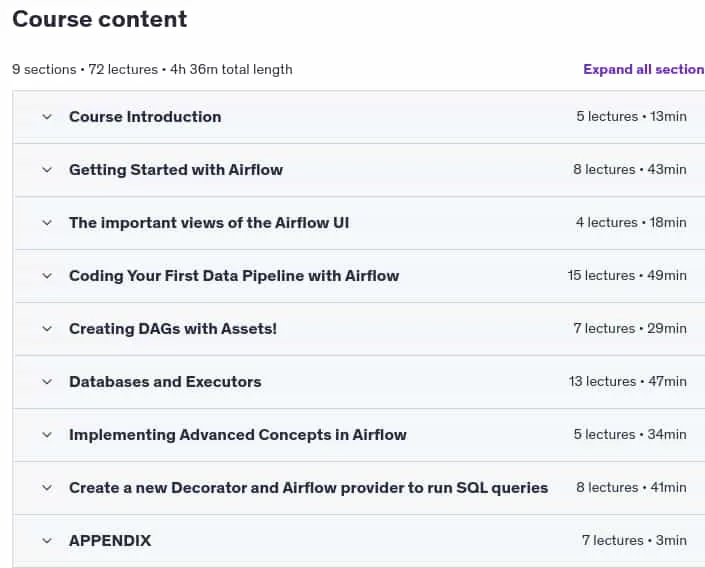Image resolution: width=705 pixels, height=568 pixels.
Task: Select Databases and Executors section title
Action: 165,382
